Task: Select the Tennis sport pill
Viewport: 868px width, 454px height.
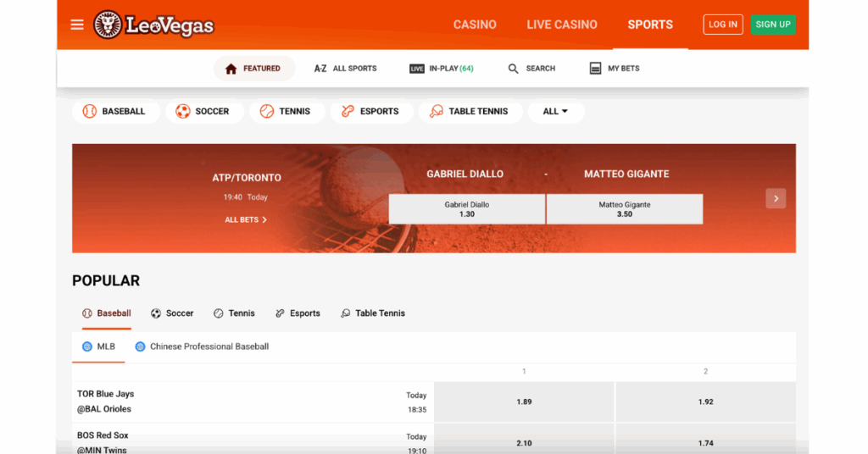Action: [x=287, y=111]
